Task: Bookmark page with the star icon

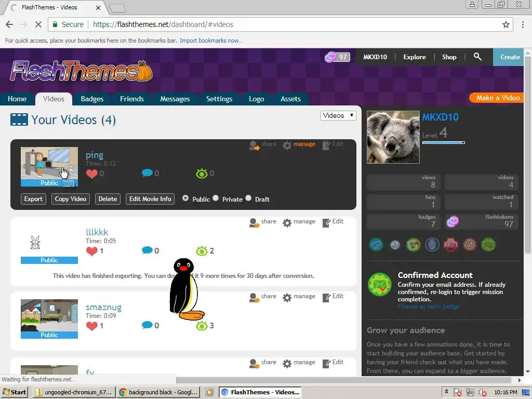Action: pos(506,24)
